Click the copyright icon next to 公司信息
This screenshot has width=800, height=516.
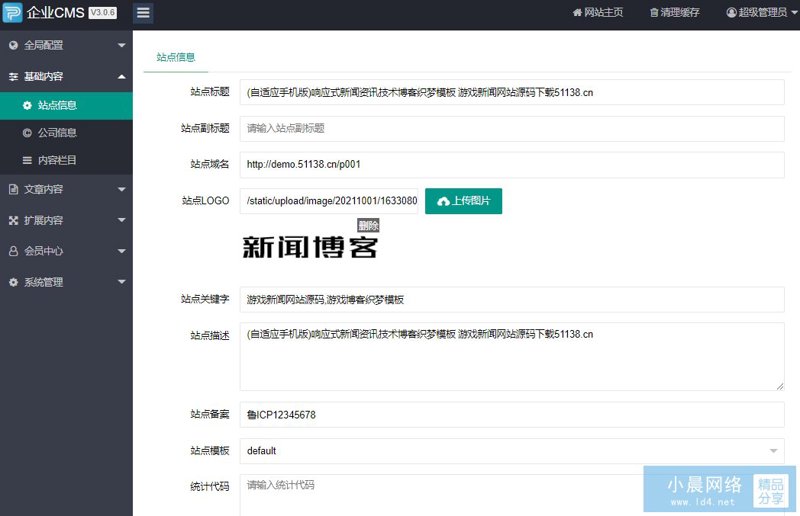(27, 133)
